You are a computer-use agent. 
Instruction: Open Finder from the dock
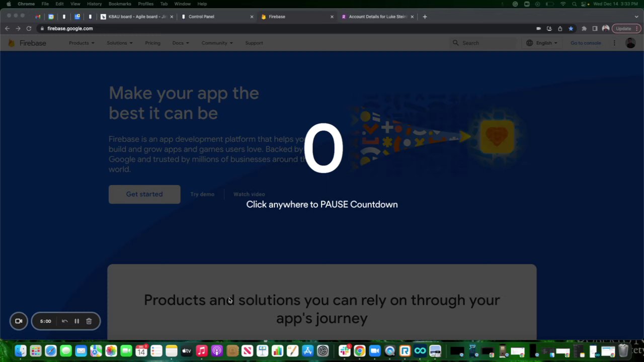[20, 350]
